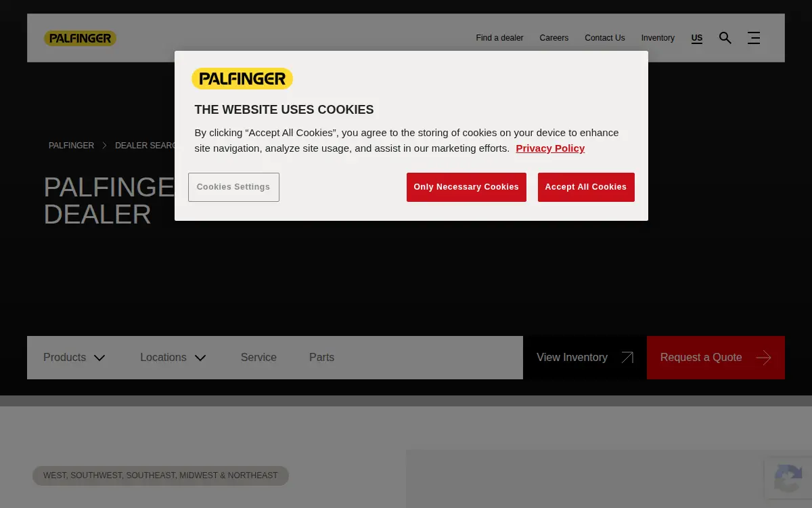This screenshot has height=508, width=812.
Task: Click the Palfinger logo in the cookie dialog
Action: point(242,79)
